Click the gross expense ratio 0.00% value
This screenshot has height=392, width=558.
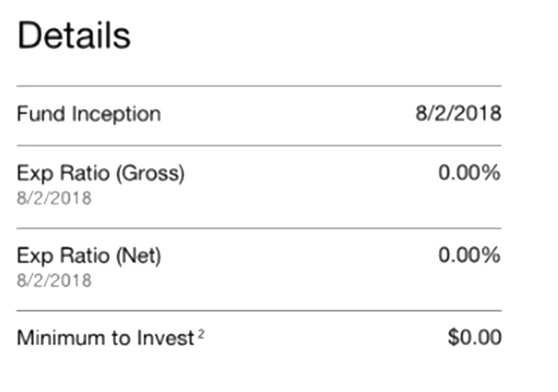click(x=469, y=173)
